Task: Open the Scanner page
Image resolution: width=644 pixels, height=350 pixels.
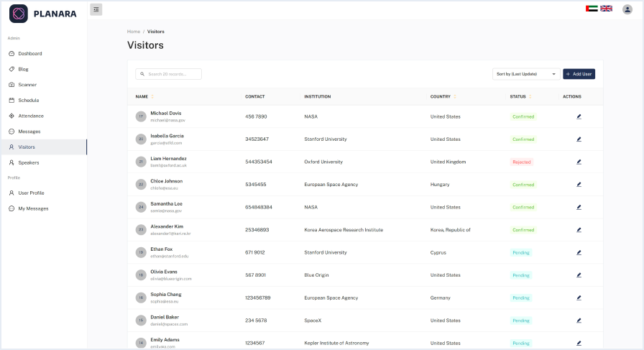Action: coord(44,85)
